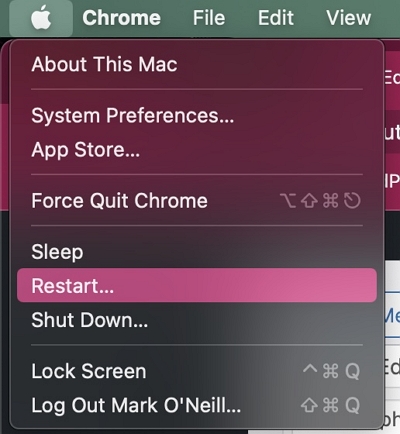
Task: Open the Chrome app menu
Action: click(x=121, y=18)
